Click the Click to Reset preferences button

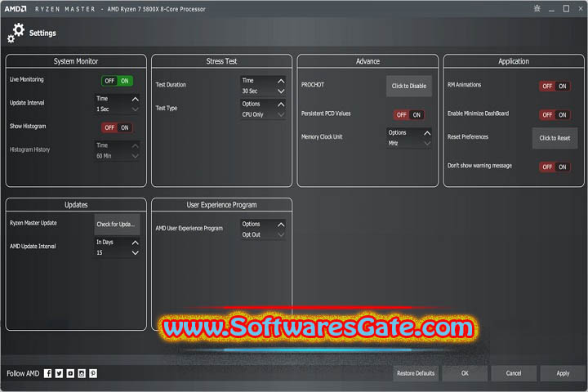click(555, 138)
